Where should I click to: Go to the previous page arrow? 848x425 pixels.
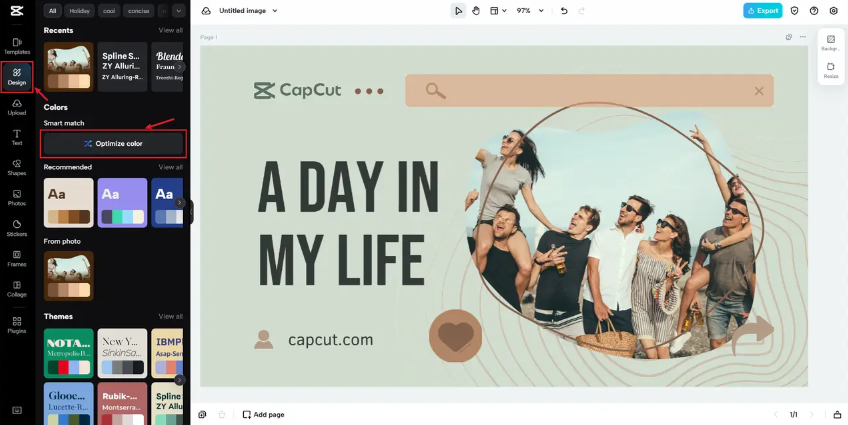(x=776, y=414)
